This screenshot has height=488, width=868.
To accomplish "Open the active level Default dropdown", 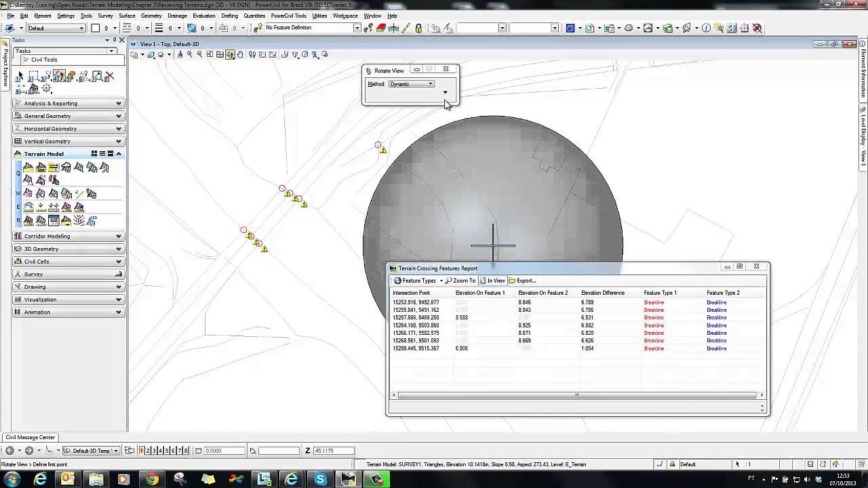I will pyautogui.click(x=56, y=28).
